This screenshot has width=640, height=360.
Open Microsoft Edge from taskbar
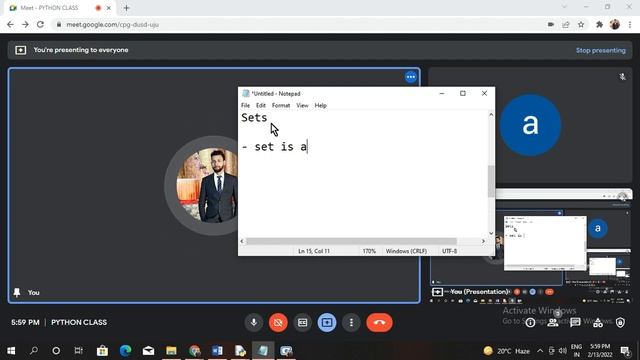pyautogui.click(x=126, y=351)
